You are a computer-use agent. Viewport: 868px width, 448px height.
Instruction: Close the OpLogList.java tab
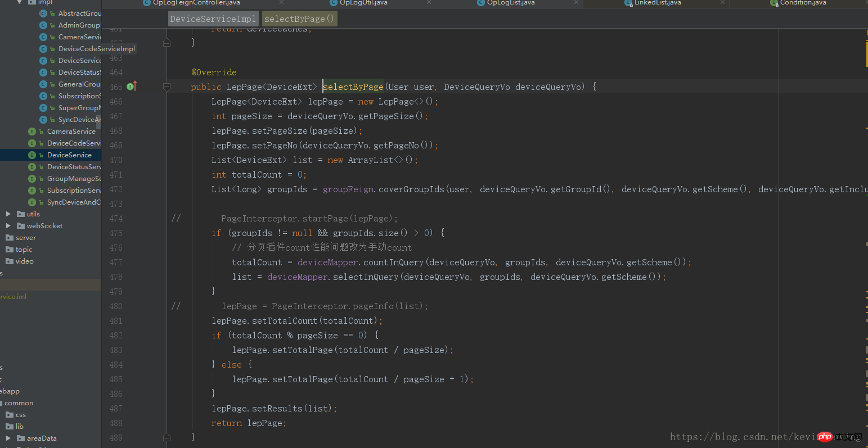point(576,2)
